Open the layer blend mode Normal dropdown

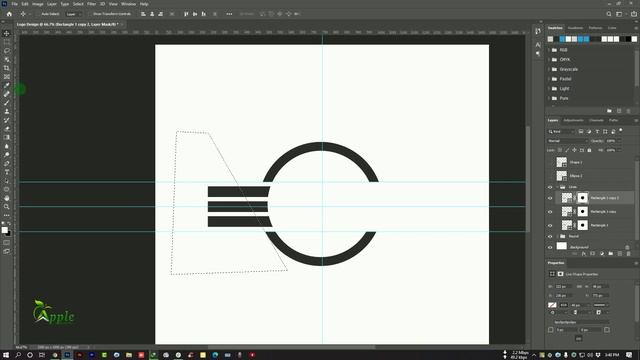click(567, 141)
